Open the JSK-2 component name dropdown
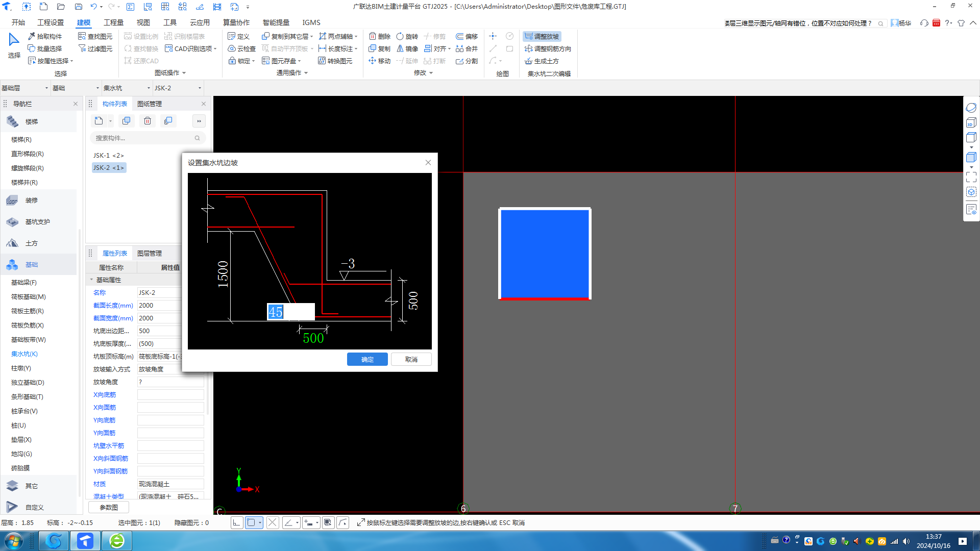 [x=200, y=88]
